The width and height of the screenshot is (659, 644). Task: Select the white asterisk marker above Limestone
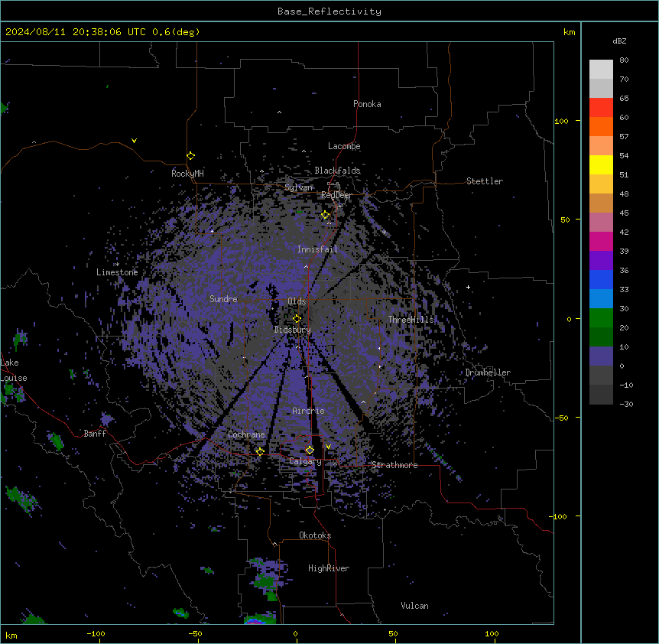click(117, 265)
